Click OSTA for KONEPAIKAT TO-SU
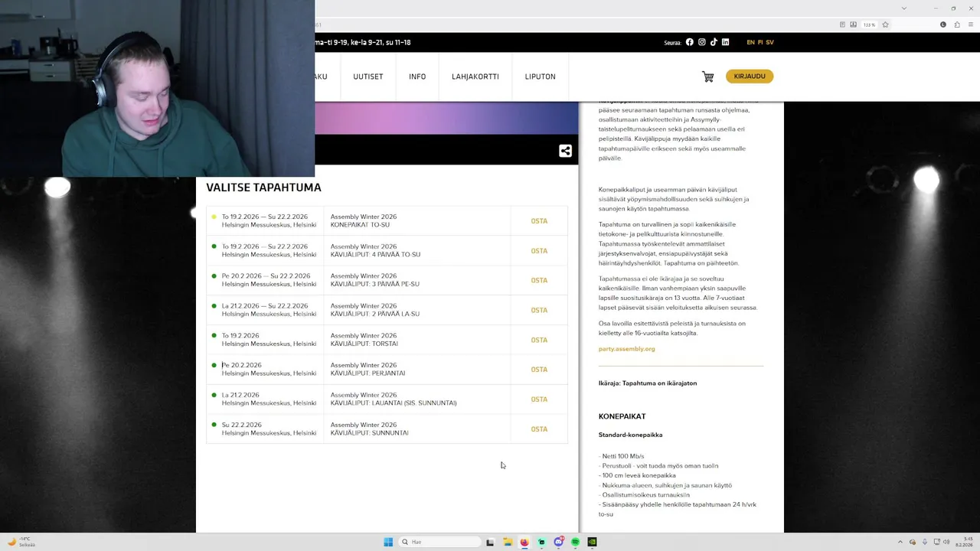 (x=539, y=221)
